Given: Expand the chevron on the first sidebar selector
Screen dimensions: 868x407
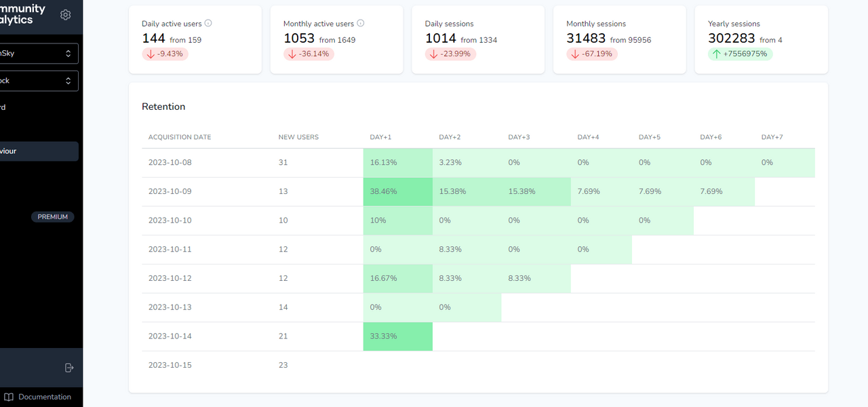Looking at the screenshot, I should [67, 53].
